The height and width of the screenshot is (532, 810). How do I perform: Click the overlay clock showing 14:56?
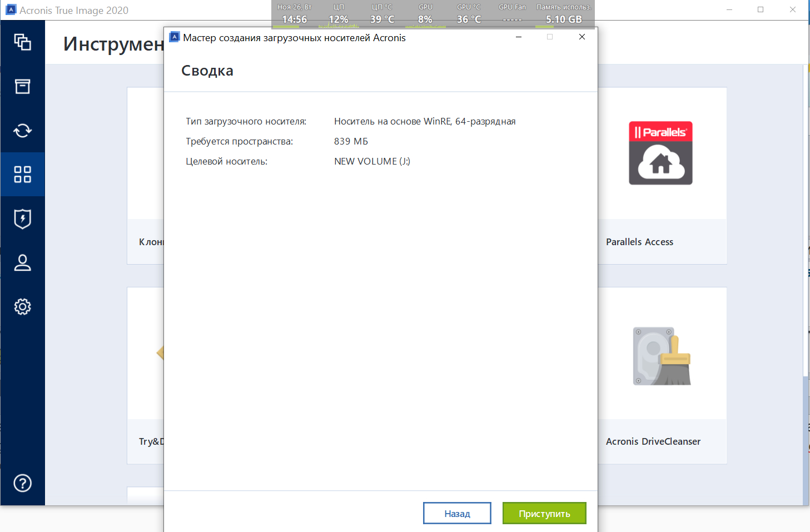pos(294,19)
